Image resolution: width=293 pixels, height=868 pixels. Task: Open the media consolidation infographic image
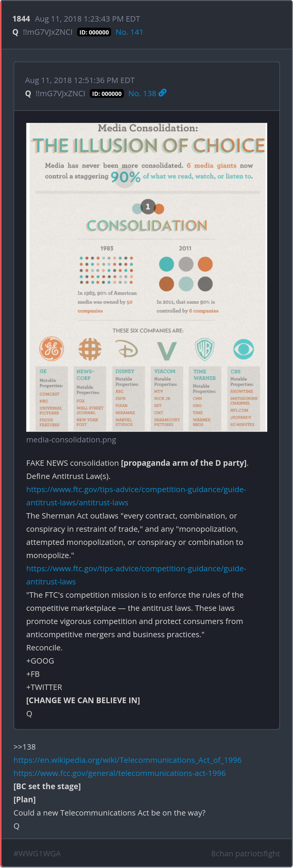(x=146, y=277)
